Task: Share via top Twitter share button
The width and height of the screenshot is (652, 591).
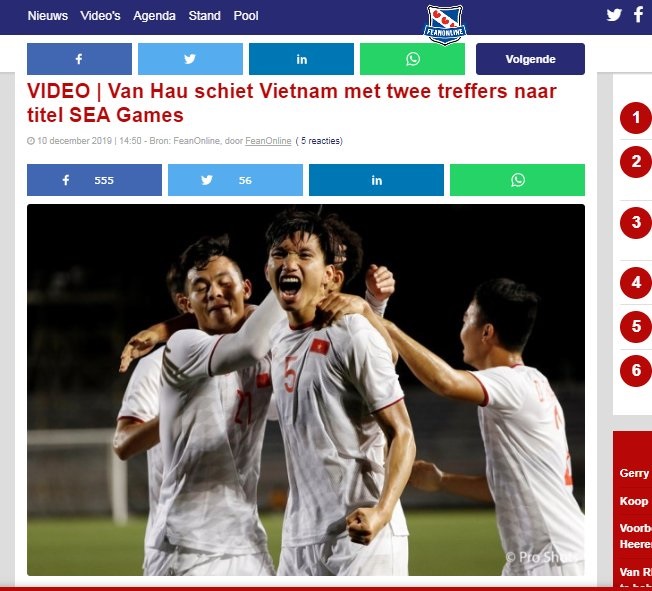Action: click(190, 59)
